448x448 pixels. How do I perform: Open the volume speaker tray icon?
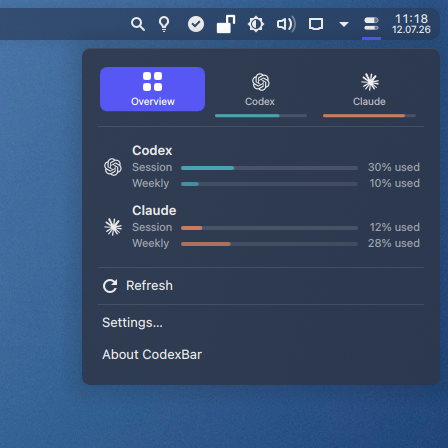coord(286,24)
